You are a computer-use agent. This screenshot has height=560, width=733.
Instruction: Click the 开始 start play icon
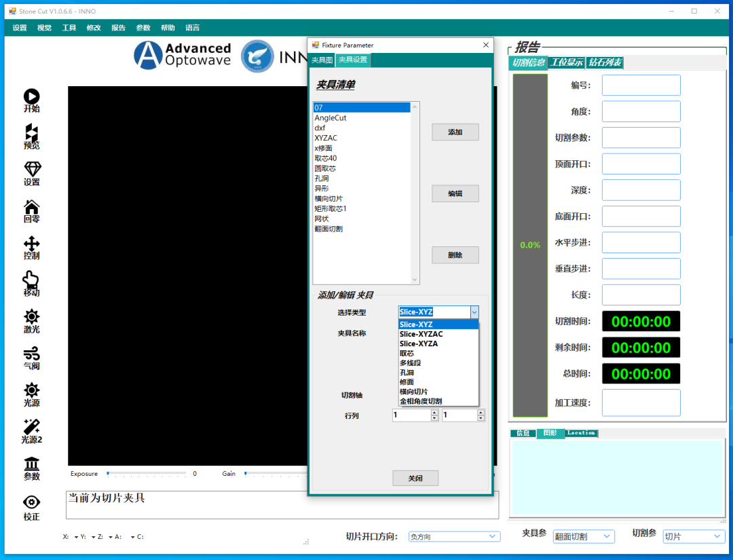coord(31,97)
